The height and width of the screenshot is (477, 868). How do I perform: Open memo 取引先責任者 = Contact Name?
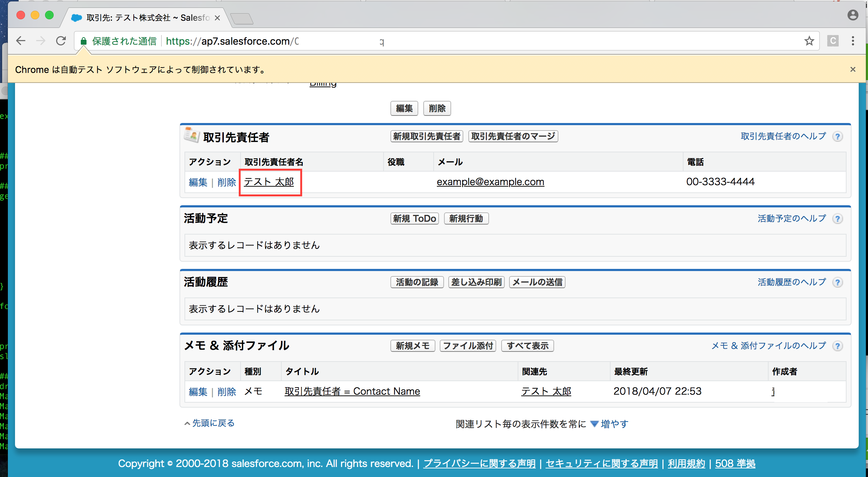click(352, 391)
